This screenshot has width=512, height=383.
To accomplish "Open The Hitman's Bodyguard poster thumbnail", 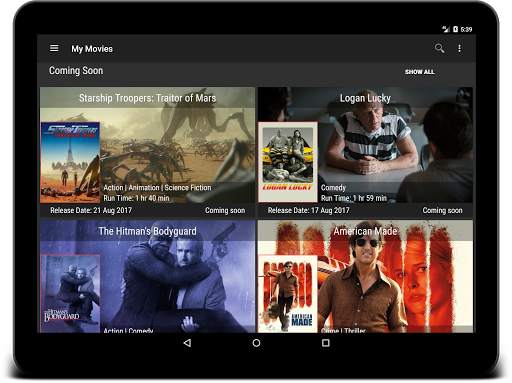I will pyautogui.click(x=70, y=294).
